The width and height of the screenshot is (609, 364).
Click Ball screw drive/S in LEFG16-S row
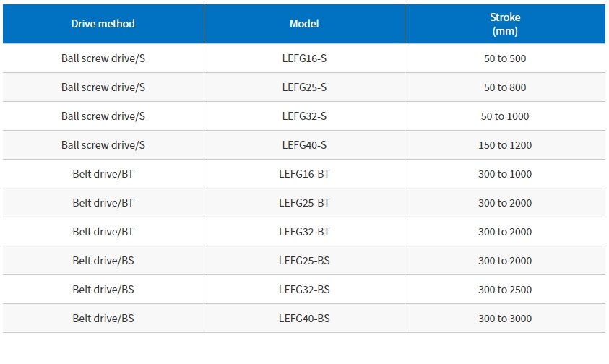[103, 58]
